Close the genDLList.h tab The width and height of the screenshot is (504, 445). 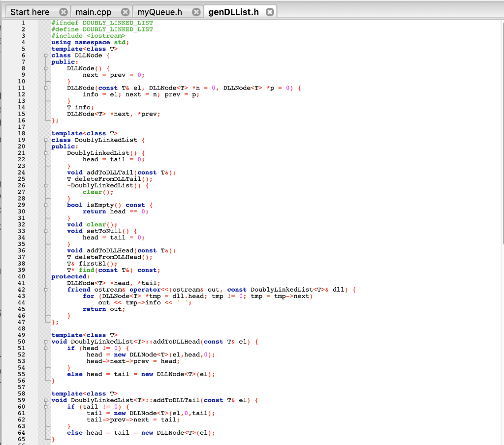270,11
